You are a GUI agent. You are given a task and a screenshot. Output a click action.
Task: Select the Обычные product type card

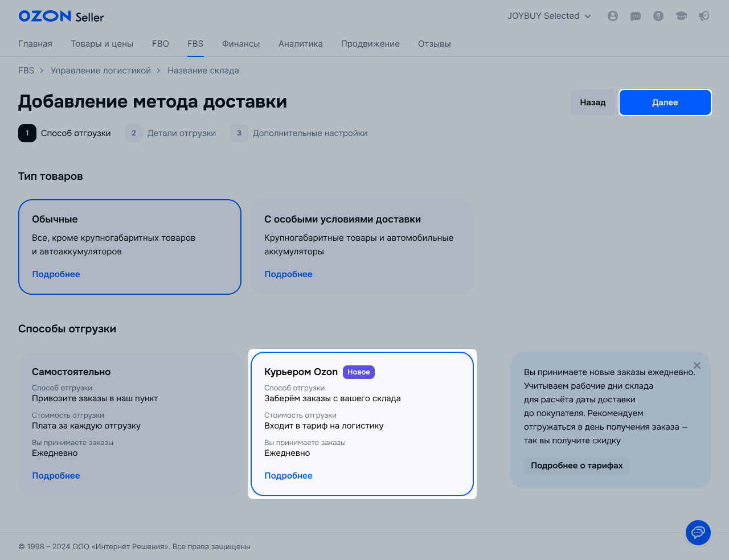pyautogui.click(x=130, y=246)
